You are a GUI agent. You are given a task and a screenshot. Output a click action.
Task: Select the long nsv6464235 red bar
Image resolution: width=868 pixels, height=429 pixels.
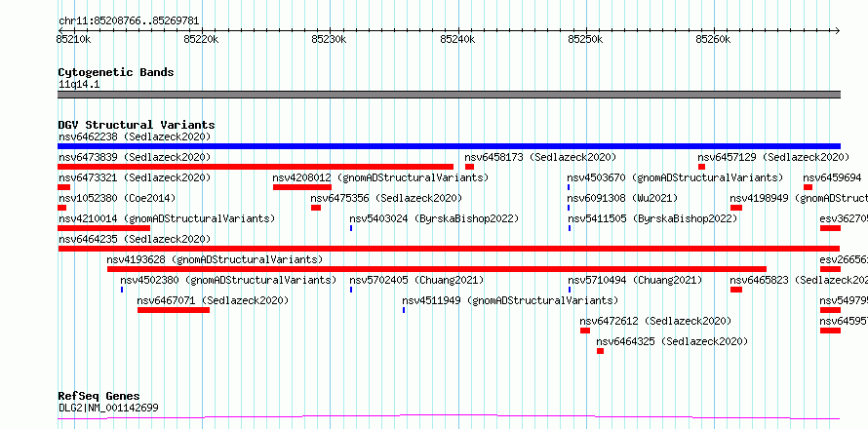(x=449, y=249)
